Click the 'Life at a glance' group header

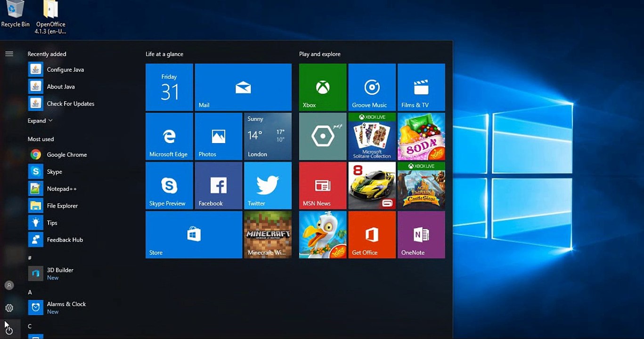coord(164,54)
